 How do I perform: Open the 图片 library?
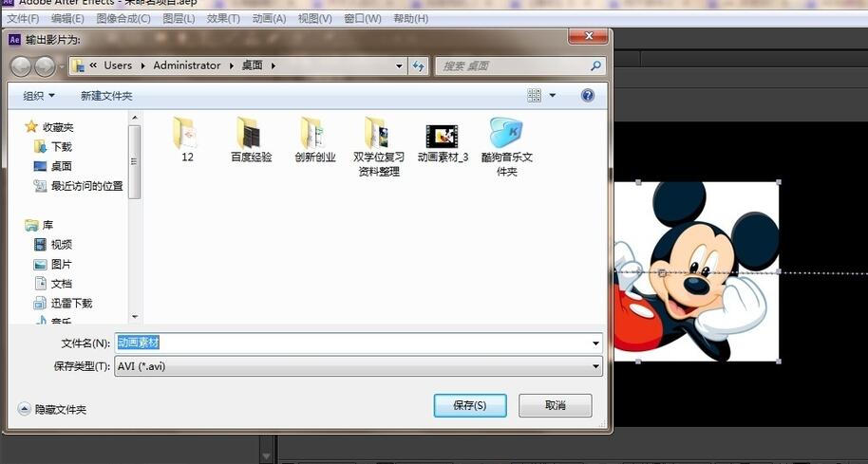(x=53, y=265)
